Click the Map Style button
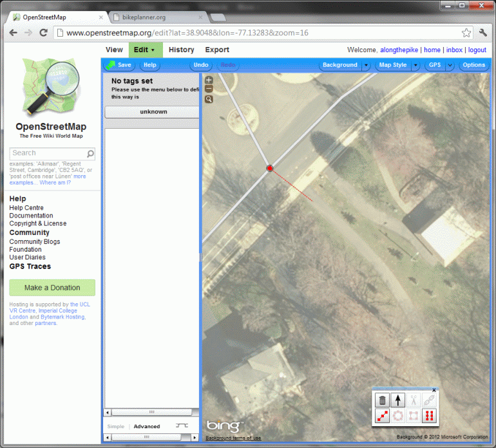The image size is (496, 448). (393, 65)
